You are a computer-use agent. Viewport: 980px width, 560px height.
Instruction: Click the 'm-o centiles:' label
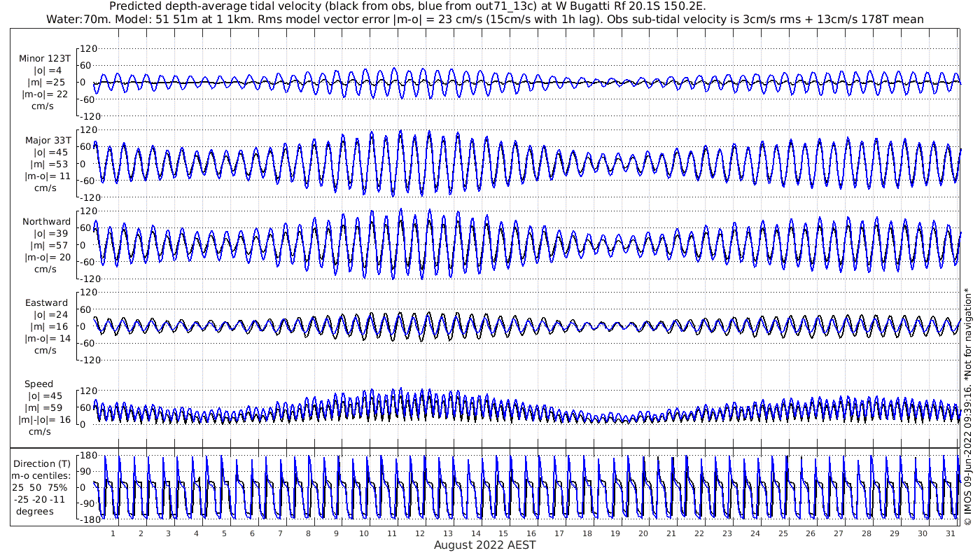(x=42, y=476)
